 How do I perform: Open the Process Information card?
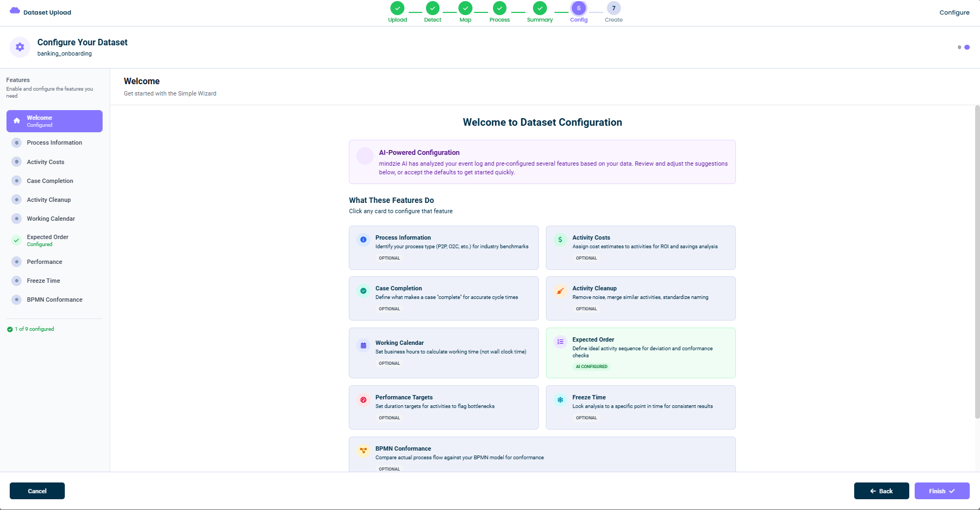(x=444, y=248)
